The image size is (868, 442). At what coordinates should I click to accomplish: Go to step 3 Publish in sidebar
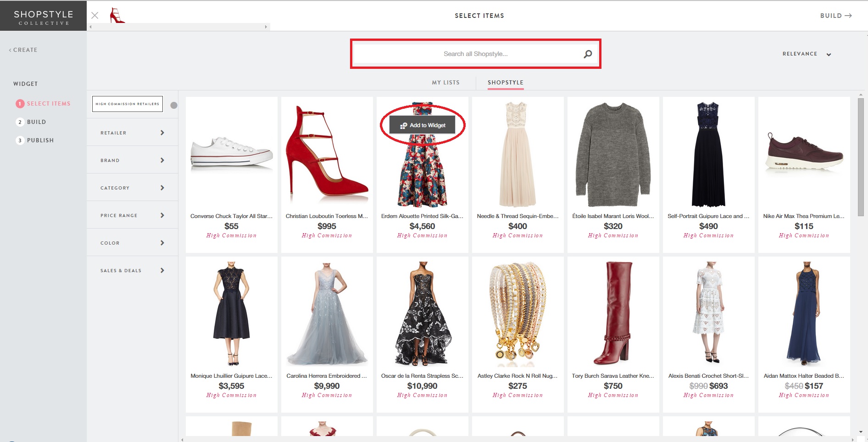[x=40, y=140]
